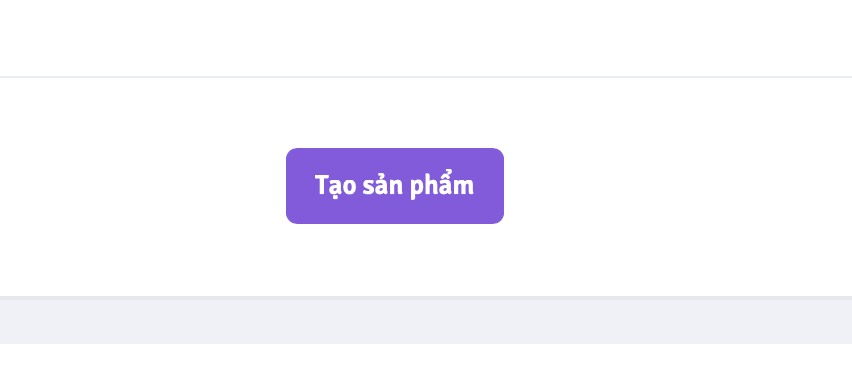852x372 pixels.
Task: Activate the violet Tạo sản phẩm button
Action: (395, 186)
